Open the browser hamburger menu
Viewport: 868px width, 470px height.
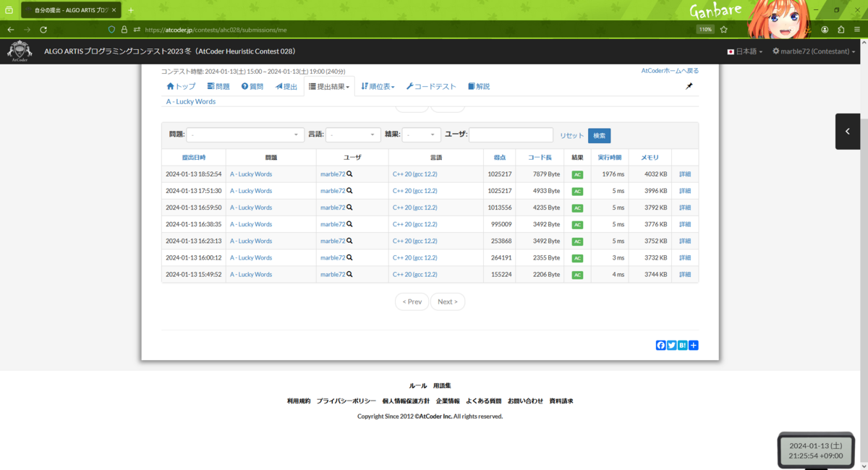[x=857, y=30]
